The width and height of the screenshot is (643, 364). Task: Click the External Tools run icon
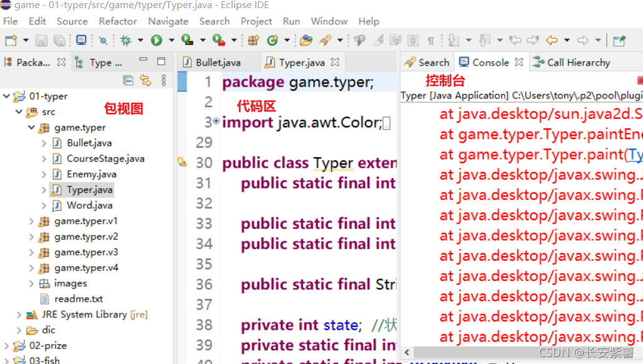point(218,40)
